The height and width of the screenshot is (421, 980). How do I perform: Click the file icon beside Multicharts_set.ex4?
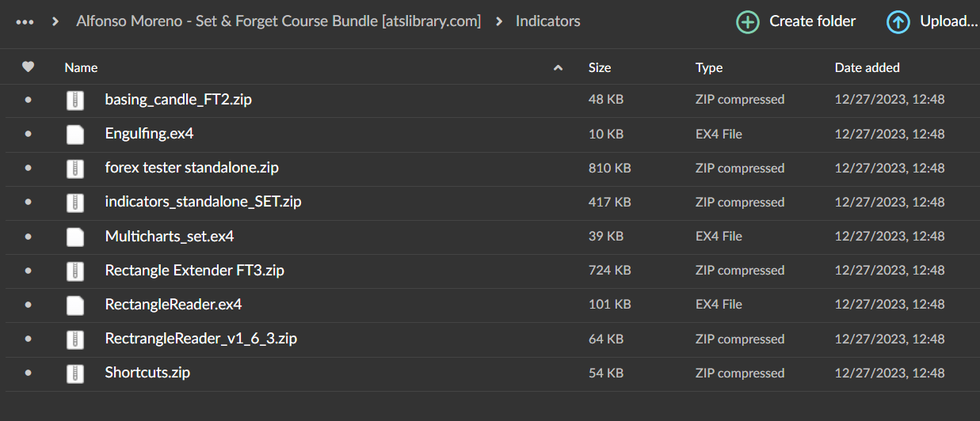[x=75, y=237]
